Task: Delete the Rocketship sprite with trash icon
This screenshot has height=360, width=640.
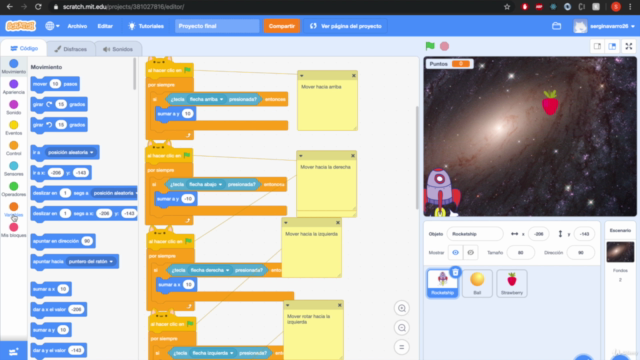Action: pos(456,272)
